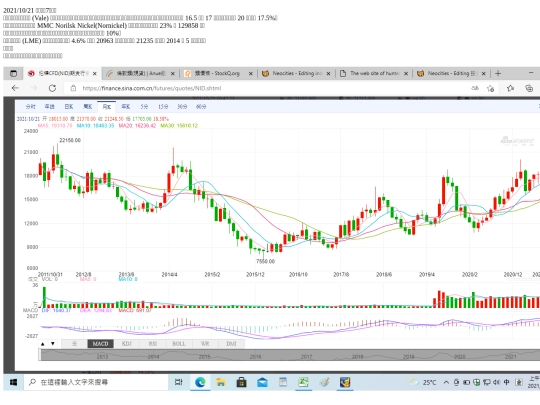The height and width of the screenshot is (405, 540).
Task: Open the Windows Start menu
Action: pos(13,382)
